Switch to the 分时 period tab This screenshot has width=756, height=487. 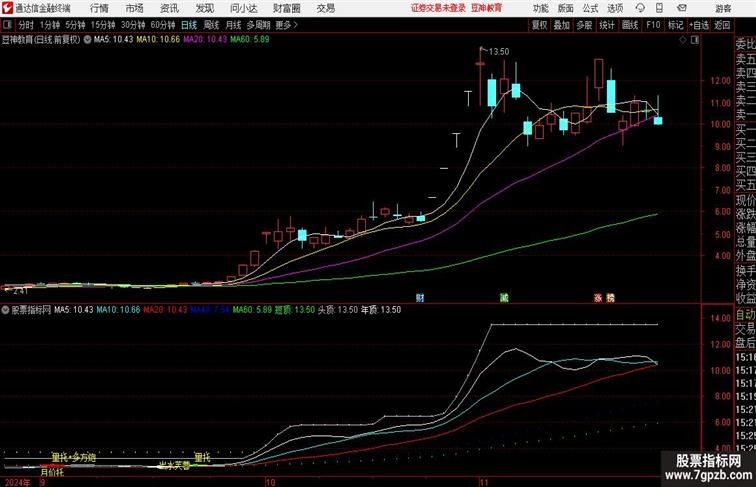tap(26, 25)
